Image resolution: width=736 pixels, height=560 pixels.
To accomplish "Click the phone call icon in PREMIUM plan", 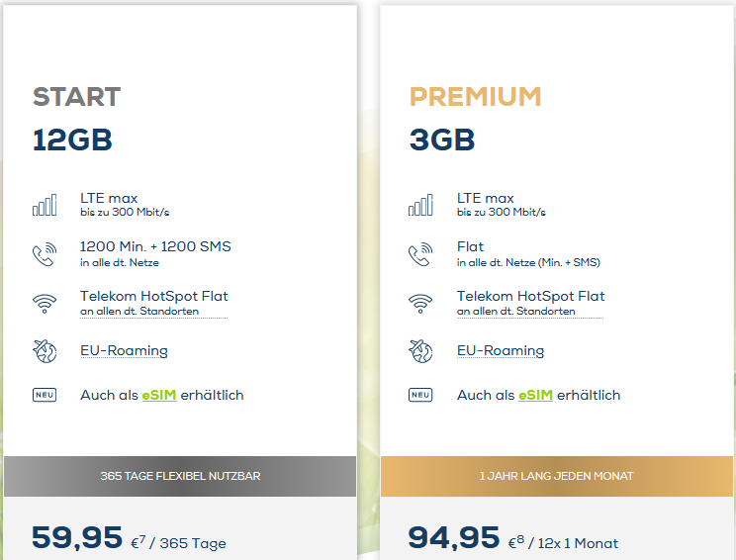I will [x=420, y=254].
